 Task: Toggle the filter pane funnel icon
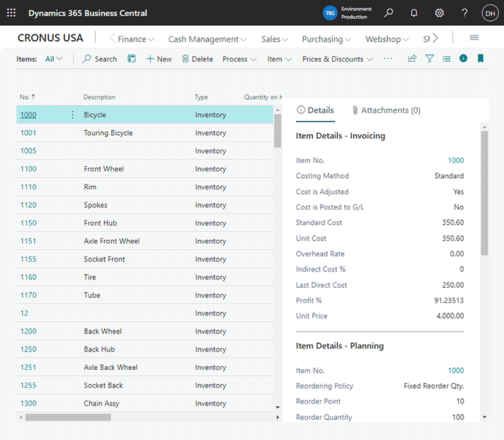click(x=429, y=59)
